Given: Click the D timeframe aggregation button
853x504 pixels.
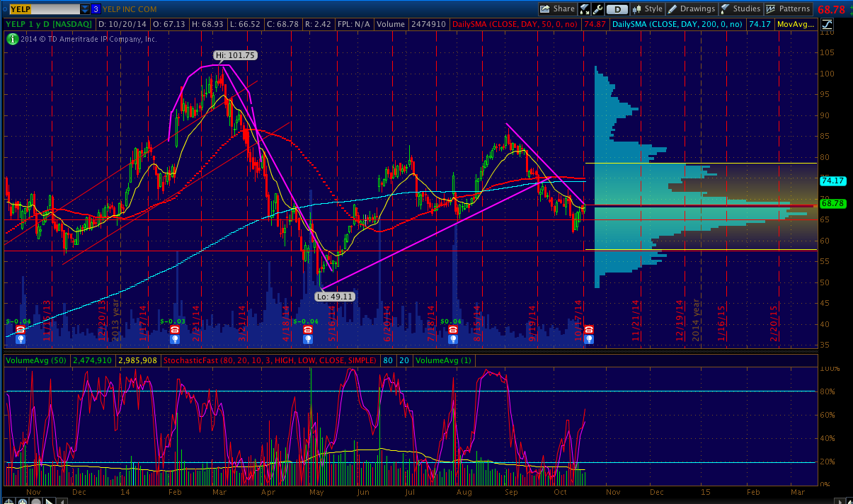Looking at the screenshot, I should pyautogui.click(x=617, y=9).
